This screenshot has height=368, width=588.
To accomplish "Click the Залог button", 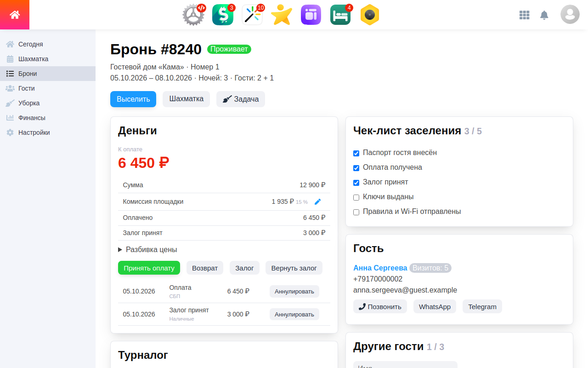I will 244,268.
